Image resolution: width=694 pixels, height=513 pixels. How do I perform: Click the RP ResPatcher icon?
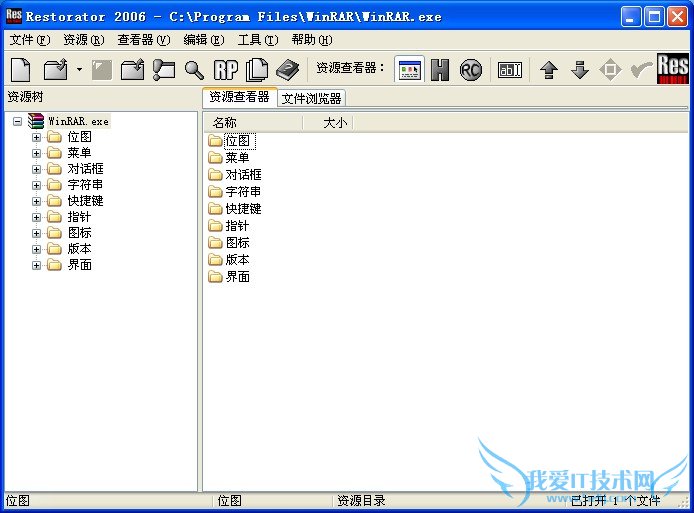(x=226, y=70)
